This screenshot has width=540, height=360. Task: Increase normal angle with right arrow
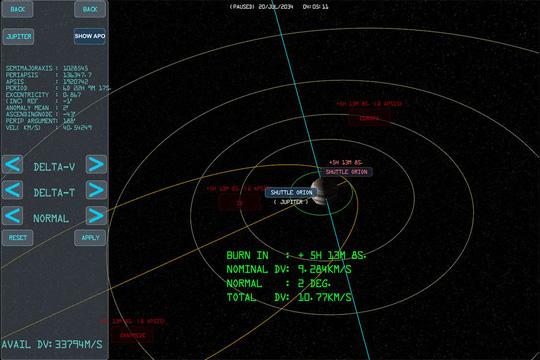[96, 216]
